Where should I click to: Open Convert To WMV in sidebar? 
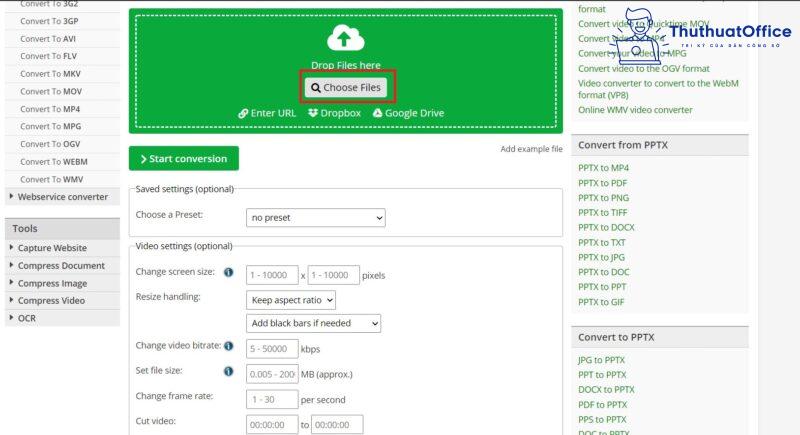pyautogui.click(x=52, y=180)
